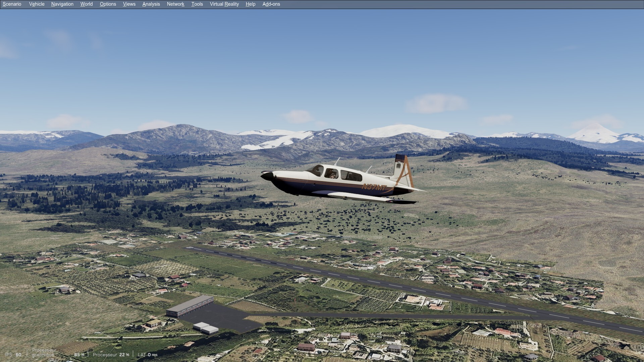Open the Analysis menu
Image resolution: width=644 pixels, height=362 pixels.
pyautogui.click(x=151, y=4)
